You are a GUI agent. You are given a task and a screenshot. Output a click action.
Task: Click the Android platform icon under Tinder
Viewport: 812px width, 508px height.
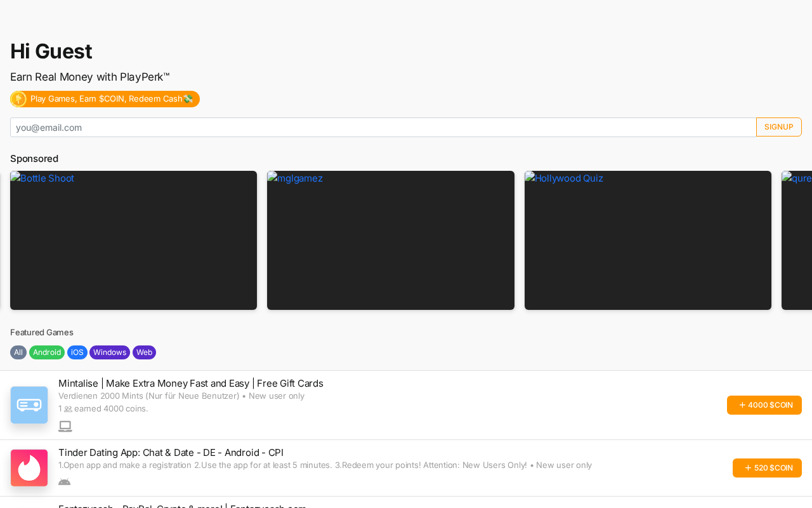[x=64, y=481]
